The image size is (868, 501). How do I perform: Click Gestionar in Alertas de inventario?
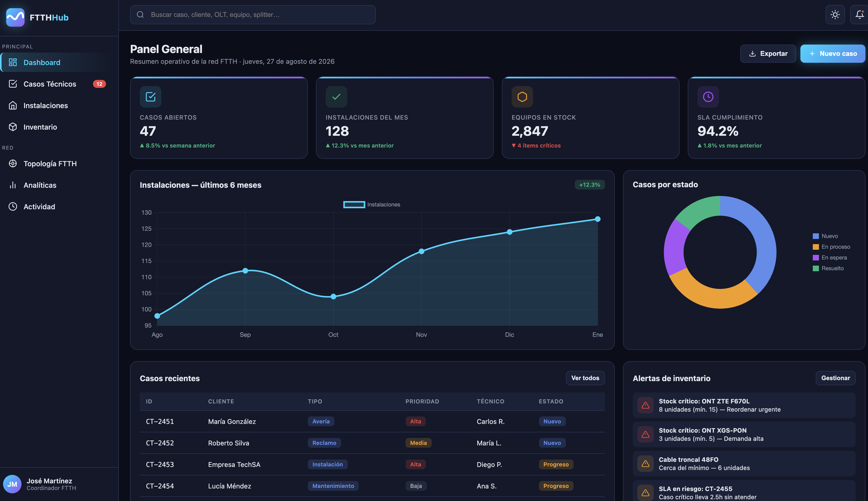tap(835, 378)
